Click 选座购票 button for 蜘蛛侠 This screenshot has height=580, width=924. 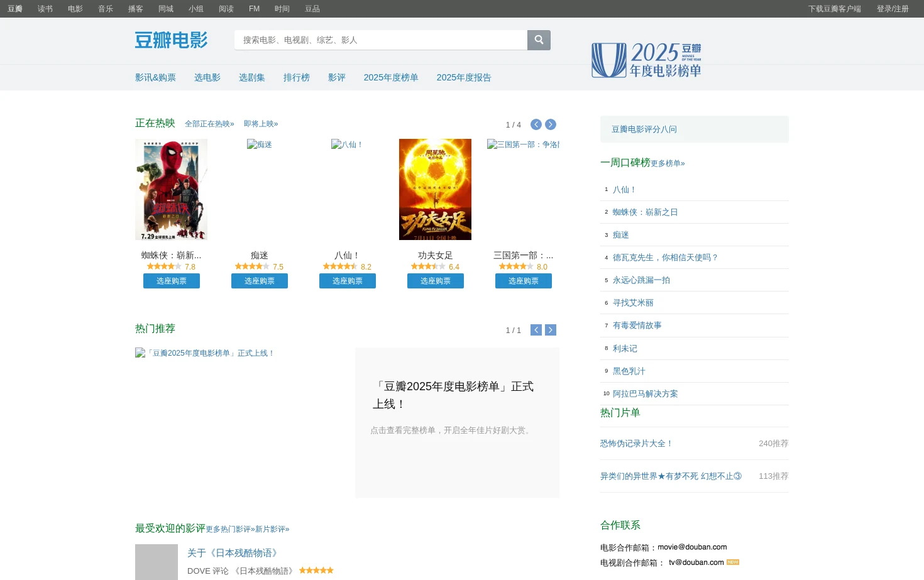(x=172, y=281)
